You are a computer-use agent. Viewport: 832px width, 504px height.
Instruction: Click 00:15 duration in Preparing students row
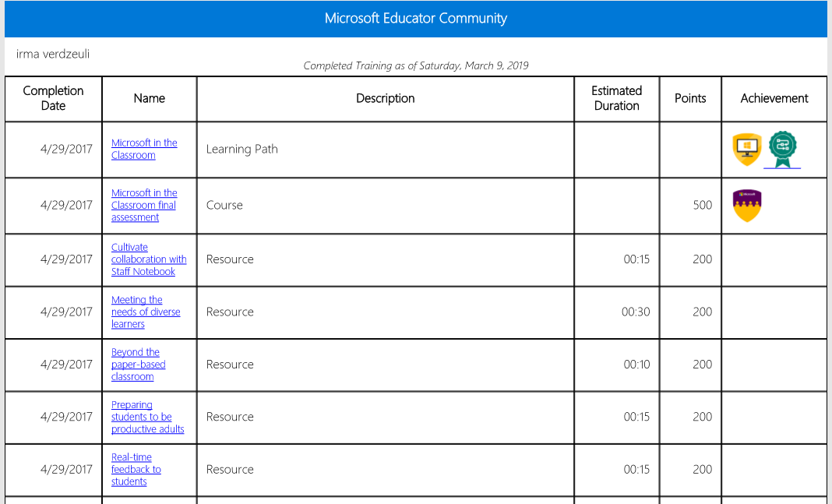pos(636,417)
